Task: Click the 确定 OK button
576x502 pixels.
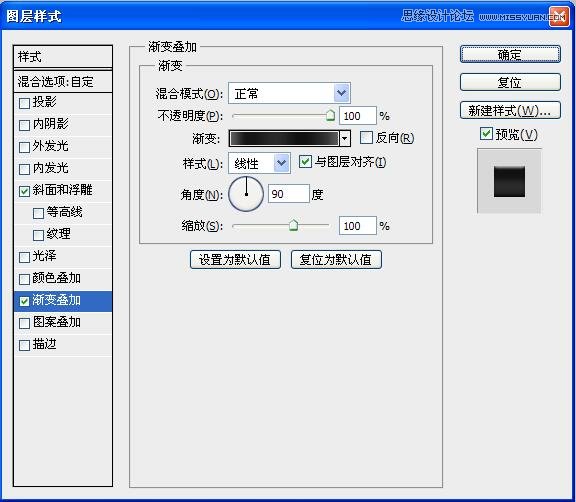Action: [510, 54]
